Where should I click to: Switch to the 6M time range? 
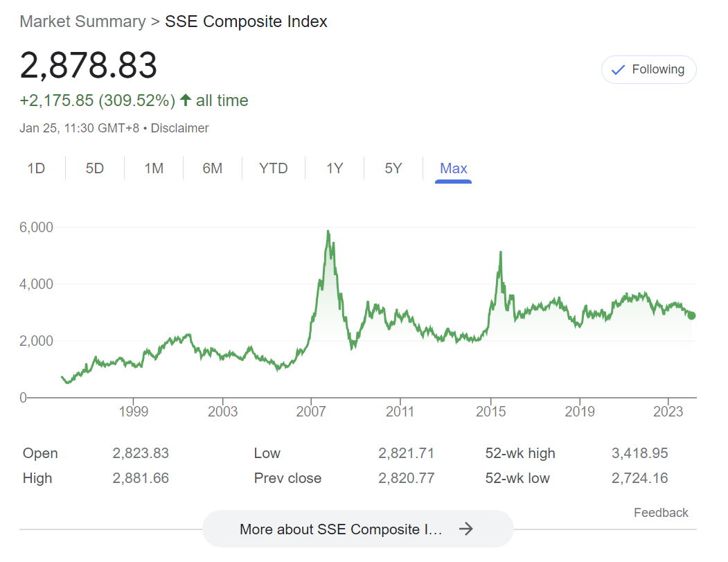pos(213,168)
